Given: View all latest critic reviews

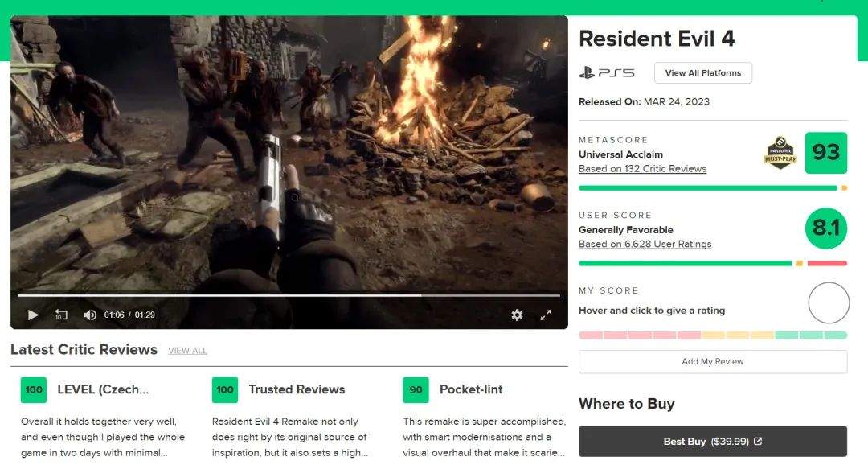Looking at the screenshot, I should click(x=187, y=350).
